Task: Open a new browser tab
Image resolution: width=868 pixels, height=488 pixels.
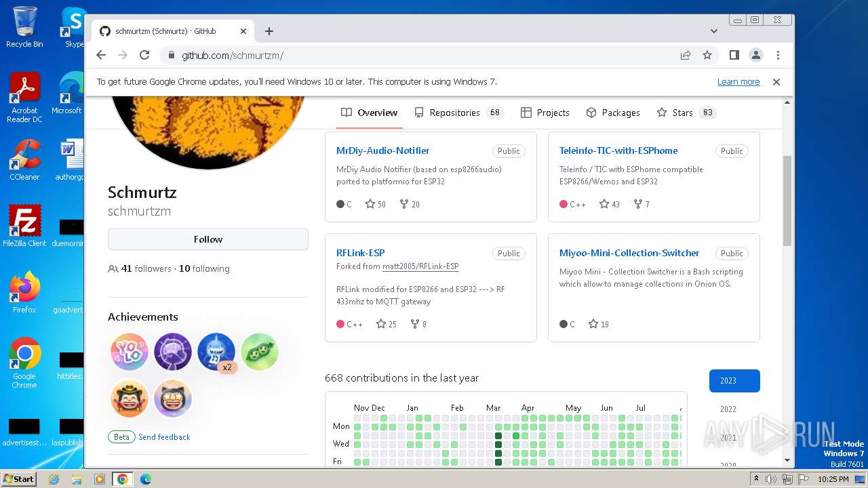Action: [269, 31]
